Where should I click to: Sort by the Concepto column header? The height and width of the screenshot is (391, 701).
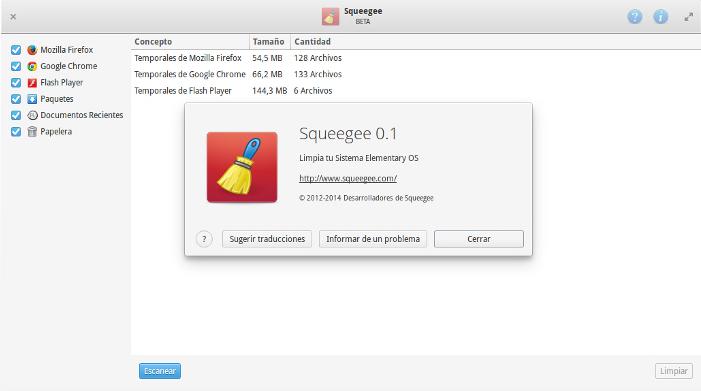[190, 42]
